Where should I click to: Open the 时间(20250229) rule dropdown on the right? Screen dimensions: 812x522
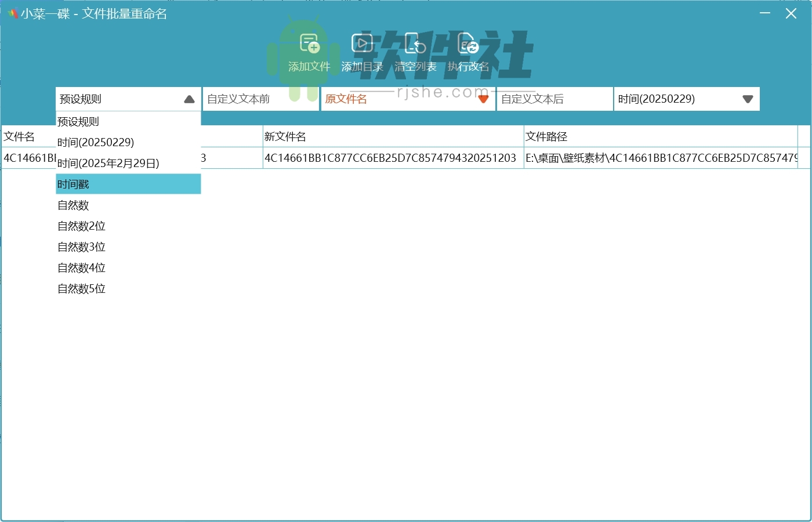coord(748,99)
